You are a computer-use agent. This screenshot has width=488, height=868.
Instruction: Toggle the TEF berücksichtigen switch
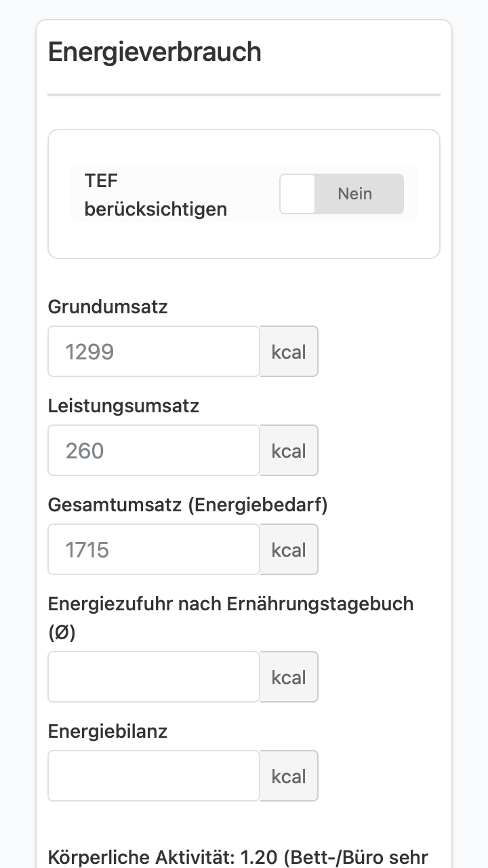click(x=342, y=194)
